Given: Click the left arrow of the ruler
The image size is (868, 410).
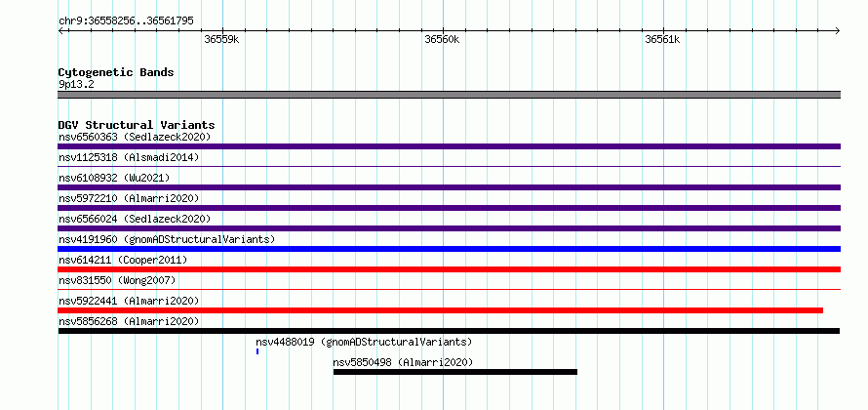Looking at the screenshot, I should 60,30.
